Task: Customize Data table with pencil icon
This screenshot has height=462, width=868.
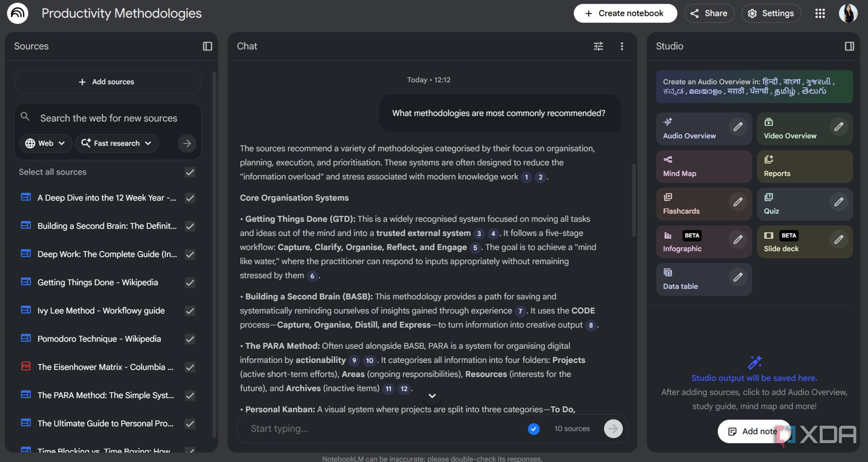Action: [738, 277]
